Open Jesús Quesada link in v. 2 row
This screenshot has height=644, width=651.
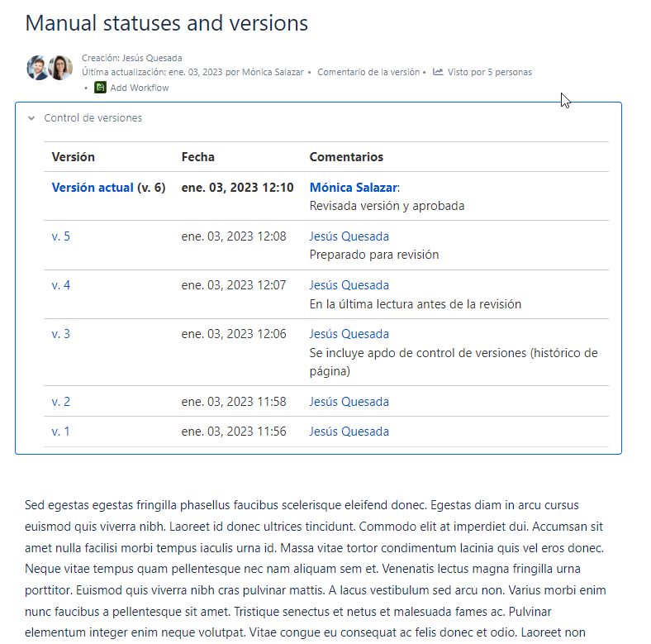349,402
